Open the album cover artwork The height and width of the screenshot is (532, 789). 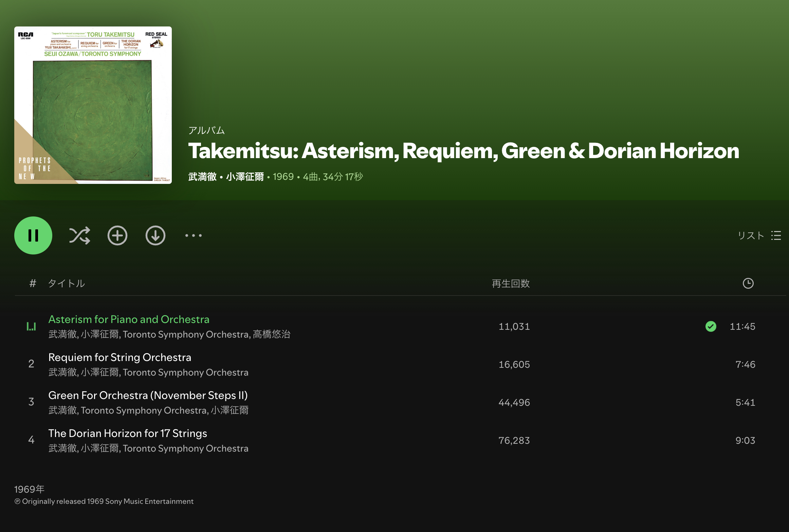[x=93, y=105]
